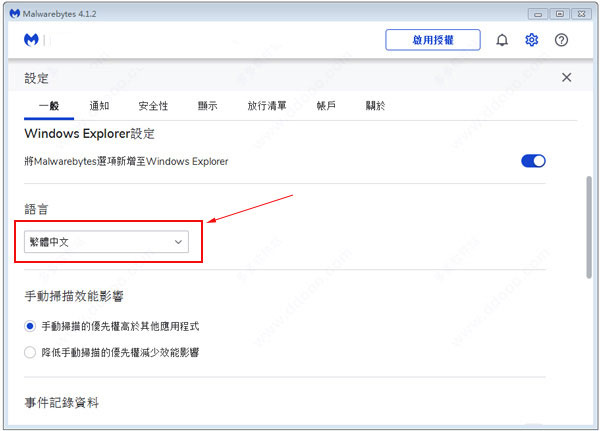Click the Malwarebytes logo in the header
The image size is (600, 431).
[31, 40]
